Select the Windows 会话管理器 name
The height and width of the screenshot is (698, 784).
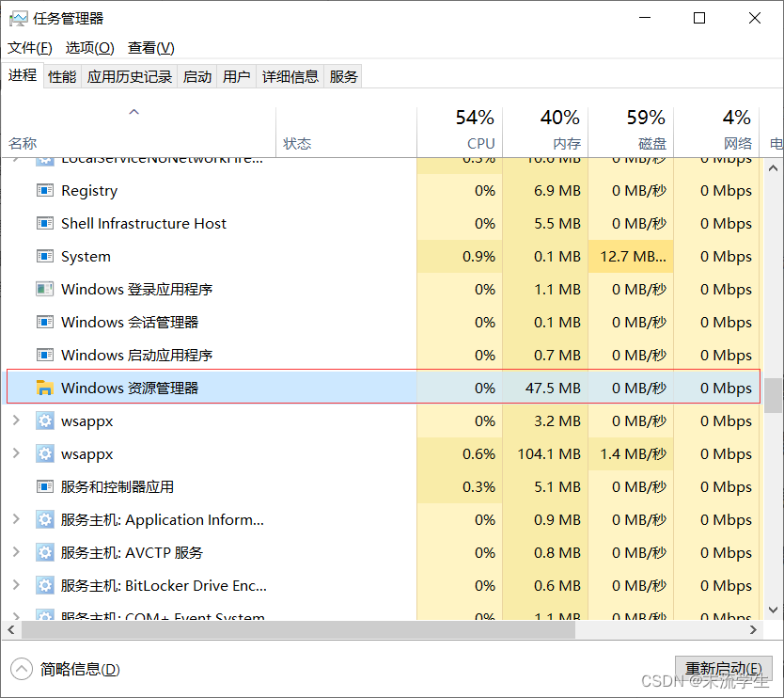[130, 323]
